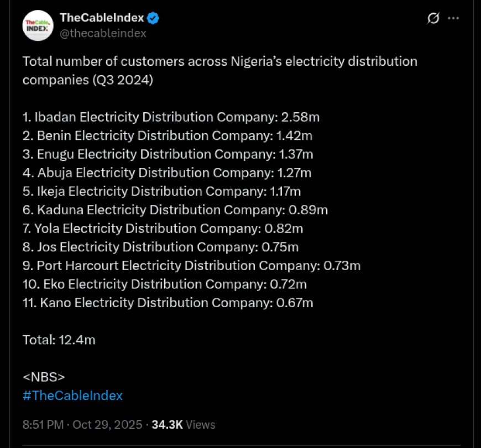
Task: Click the Abuja Electricity Distribution Company row
Action: [166, 172]
